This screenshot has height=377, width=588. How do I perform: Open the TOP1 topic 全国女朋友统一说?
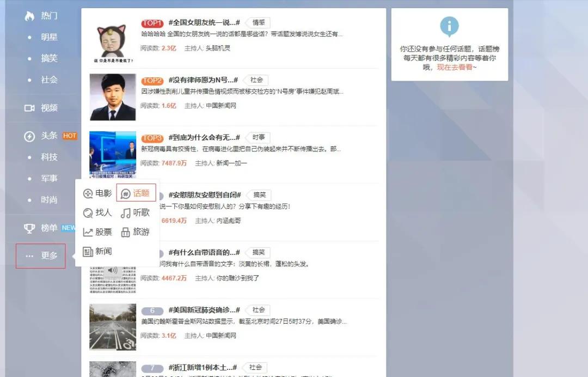201,23
